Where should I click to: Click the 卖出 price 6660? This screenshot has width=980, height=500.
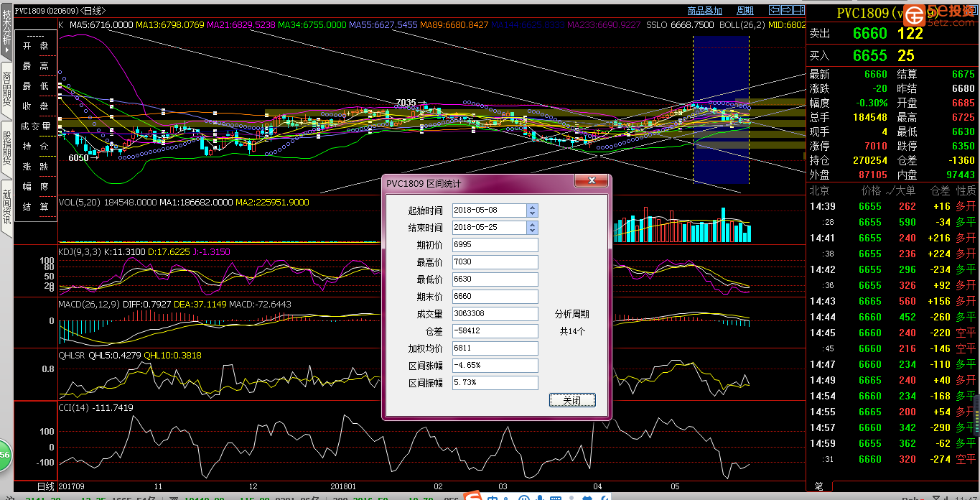tap(870, 34)
